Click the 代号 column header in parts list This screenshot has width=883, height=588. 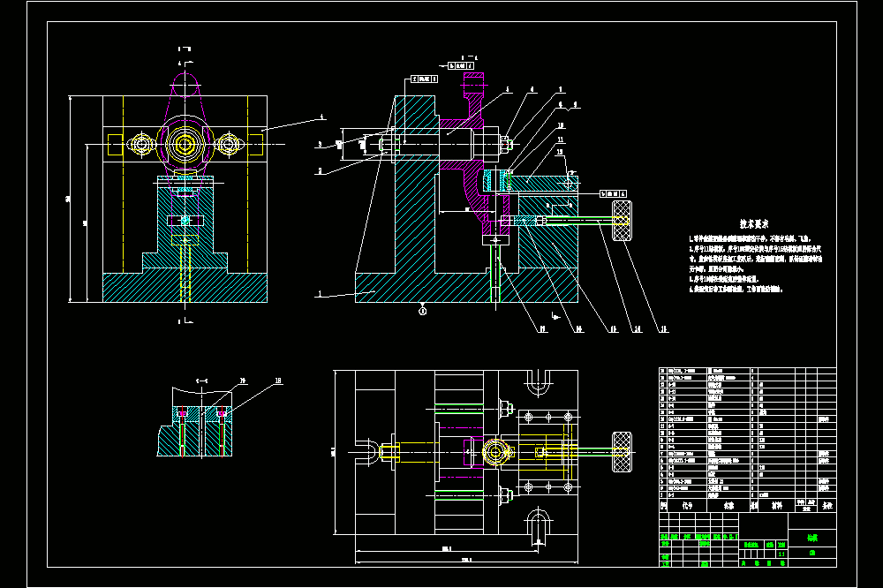tap(687, 506)
